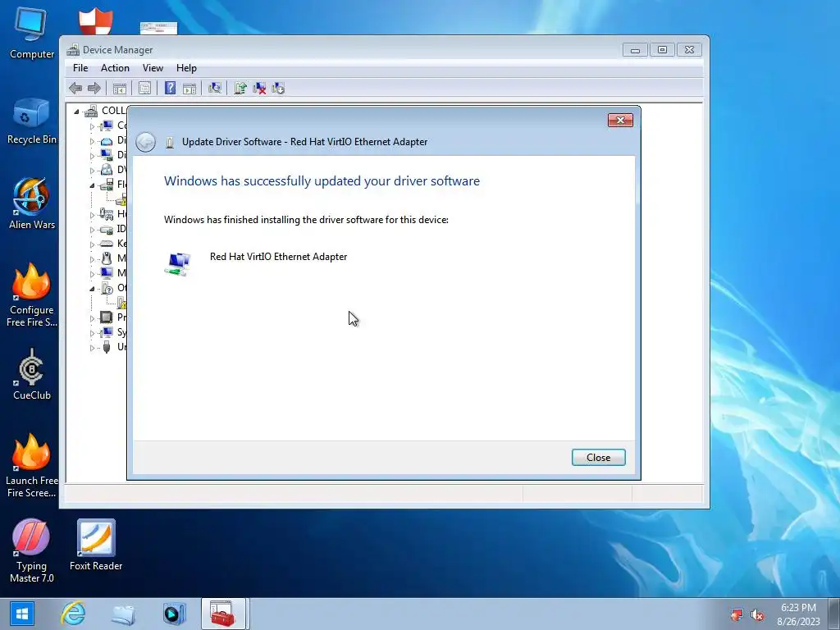The height and width of the screenshot is (630, 840).
Task: Open the Action menu in Device Manager
Action: (x=115, y=68)
